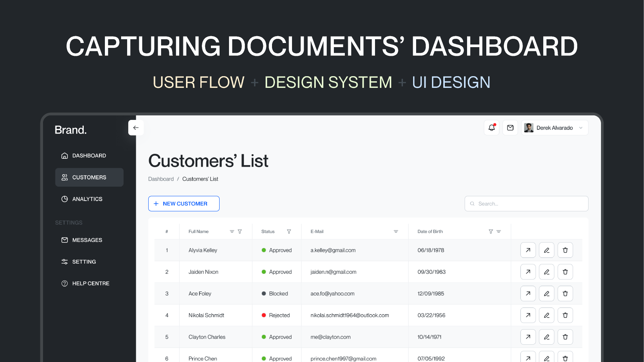Toggle the filter on the Full Name column
This screenshot has height=362, width=644.
[x=240, y=231]
